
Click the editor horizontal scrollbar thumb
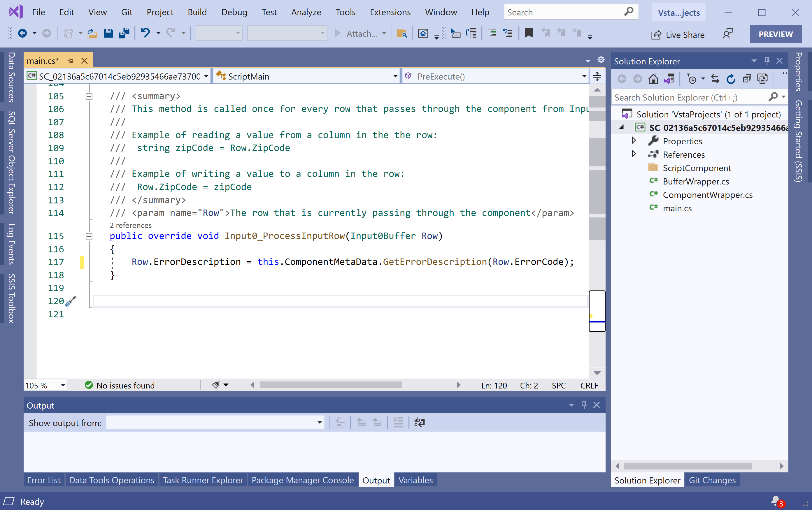point(330,385)
